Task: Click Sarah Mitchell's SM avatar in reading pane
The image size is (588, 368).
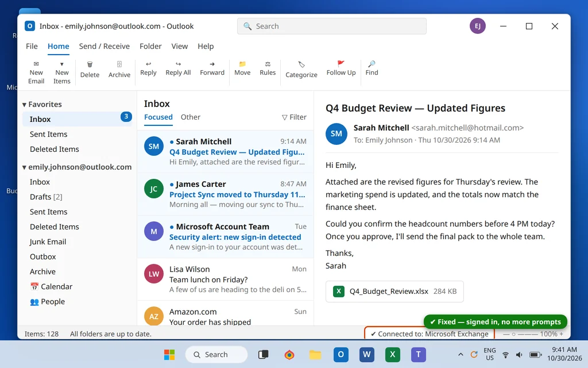Action: [x=336, y=133]
